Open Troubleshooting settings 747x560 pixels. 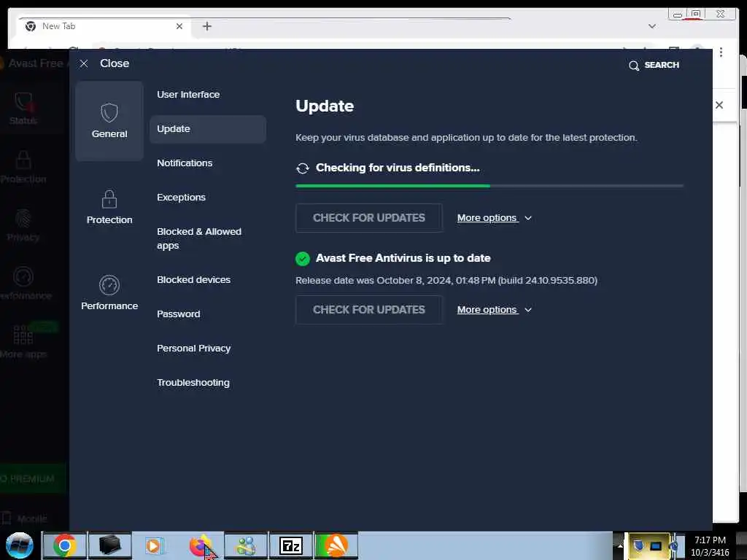tap(193, 382)
